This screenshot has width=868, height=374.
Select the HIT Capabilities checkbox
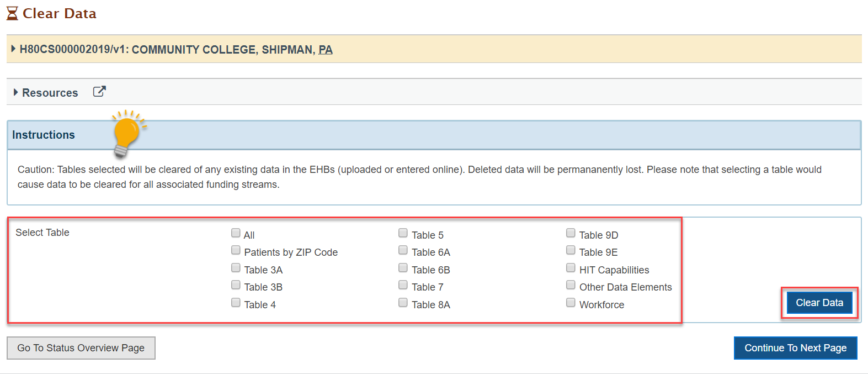tap(571, 268)
